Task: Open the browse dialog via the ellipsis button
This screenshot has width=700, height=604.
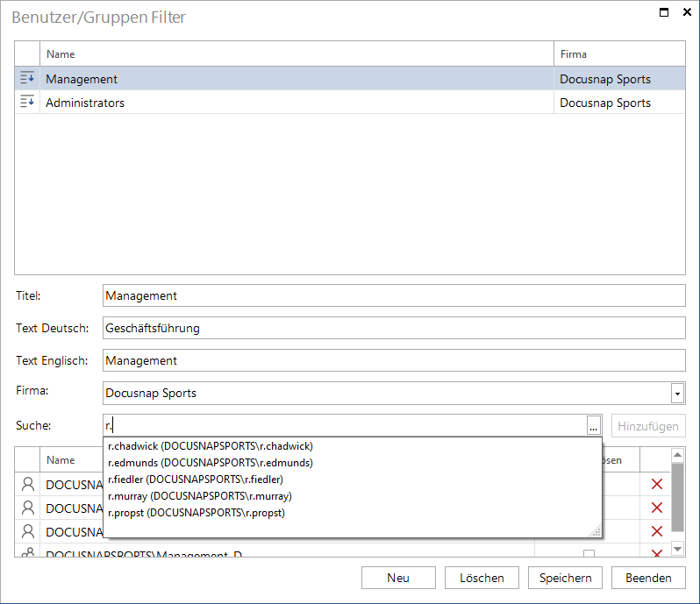Action: (593, 426)
